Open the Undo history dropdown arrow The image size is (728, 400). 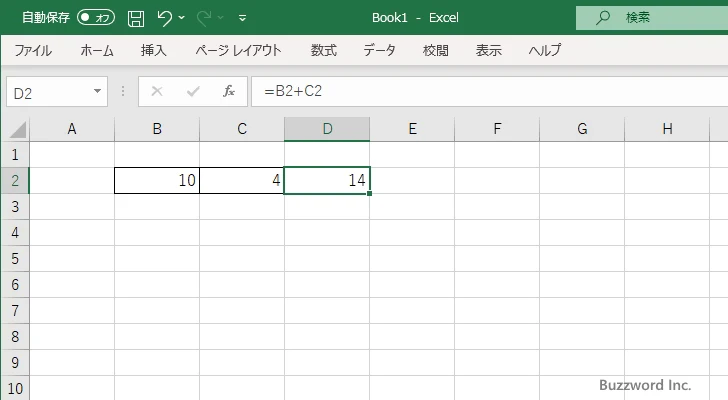[182, 18]
